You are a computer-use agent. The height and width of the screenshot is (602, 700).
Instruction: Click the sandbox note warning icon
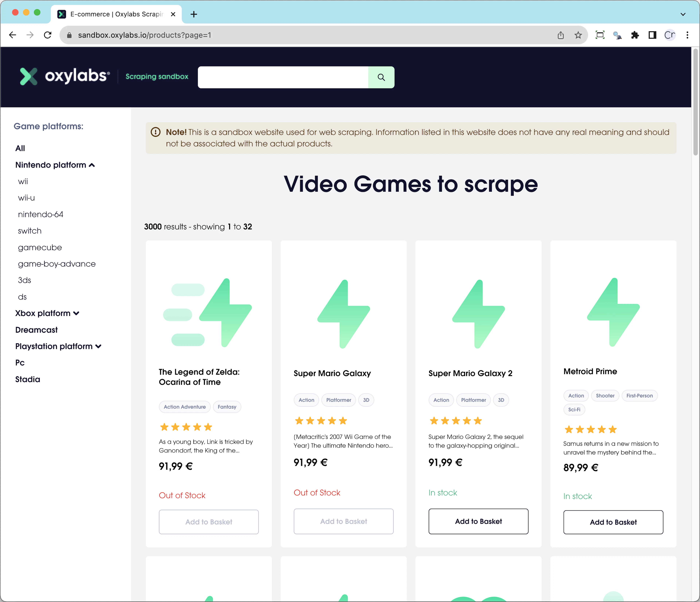tap(155, 132)
